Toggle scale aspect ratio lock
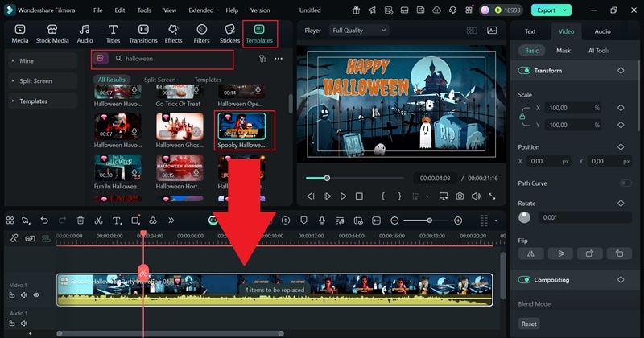The height and width of the screenshot is (338, 644). pos(522,116)
